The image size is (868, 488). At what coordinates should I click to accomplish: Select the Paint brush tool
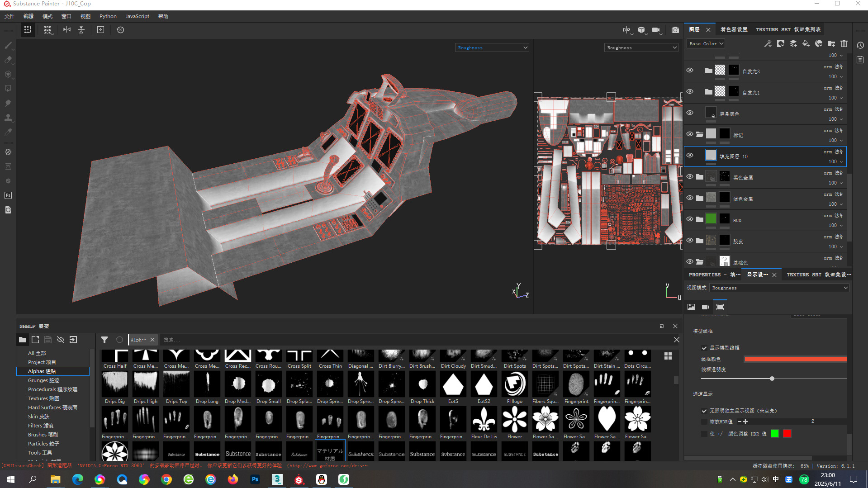tap(8, 45)
